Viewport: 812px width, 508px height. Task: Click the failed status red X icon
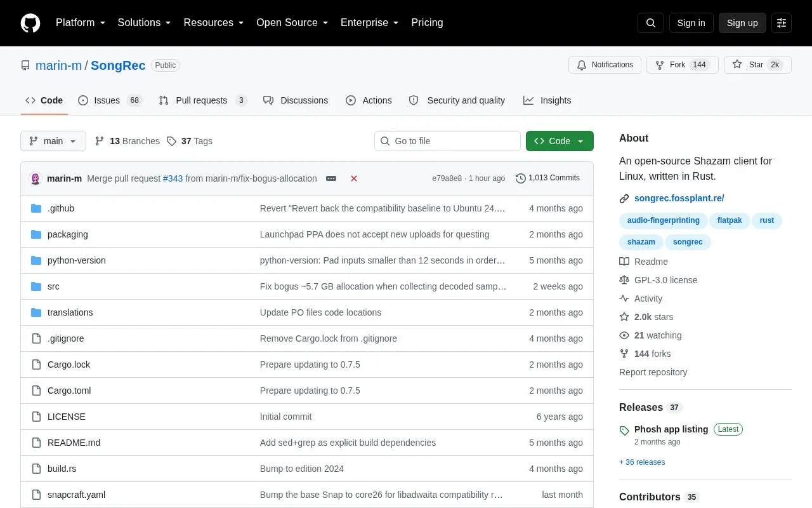[354, 178]
